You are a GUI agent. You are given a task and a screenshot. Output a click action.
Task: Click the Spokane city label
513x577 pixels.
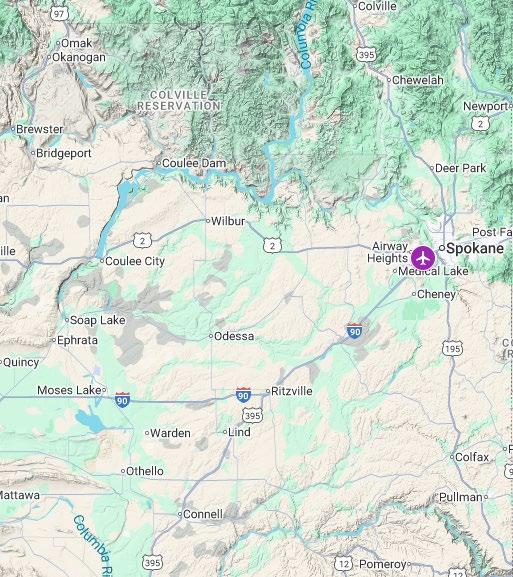coord(475,248)
